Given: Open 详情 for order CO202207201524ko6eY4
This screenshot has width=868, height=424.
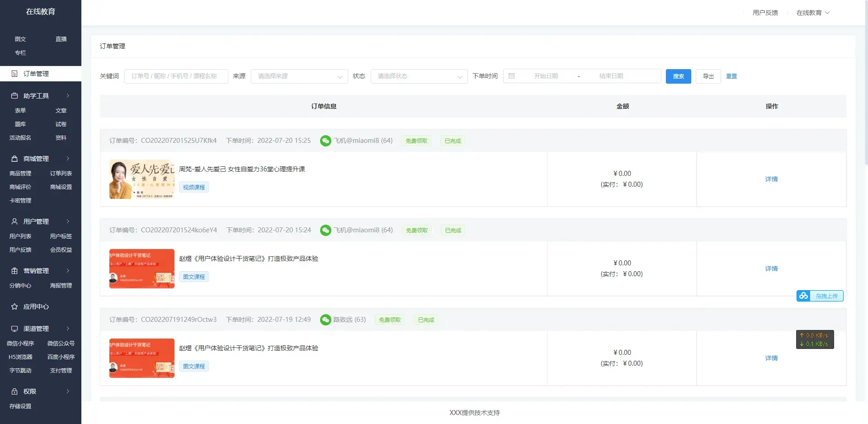Looking at the screenshot, I should (x=771, y=269).
